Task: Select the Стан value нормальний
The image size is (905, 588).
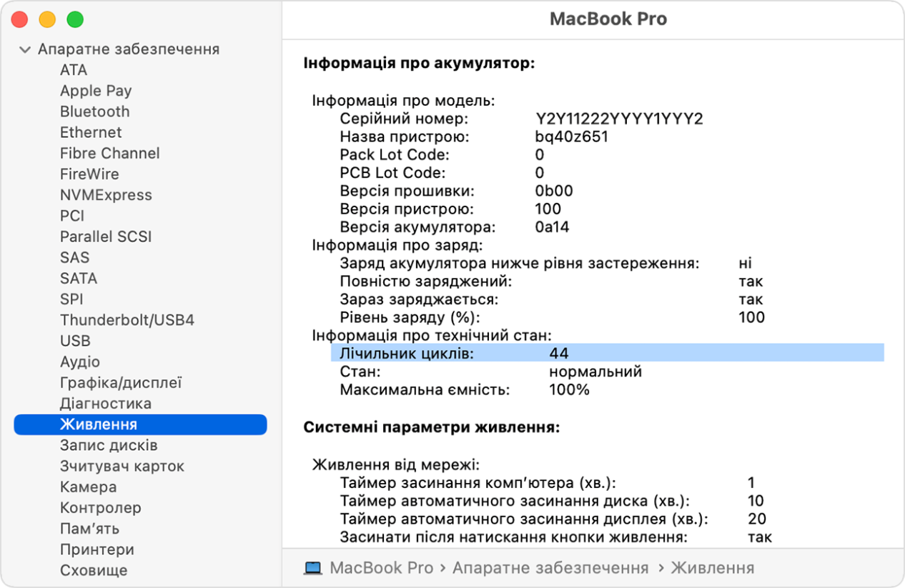Action: point(595,372)
